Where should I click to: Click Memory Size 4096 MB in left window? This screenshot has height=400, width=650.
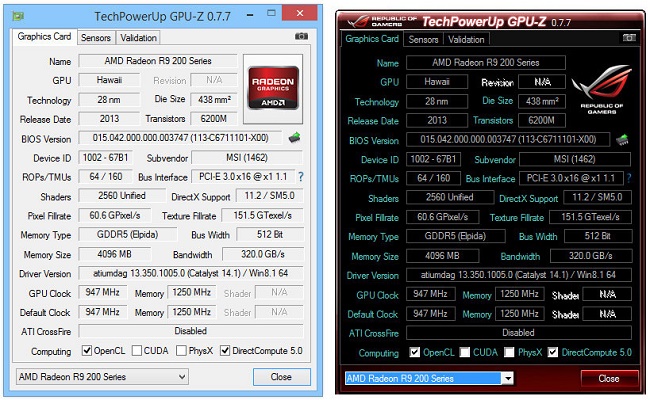[x=115, y=254]
